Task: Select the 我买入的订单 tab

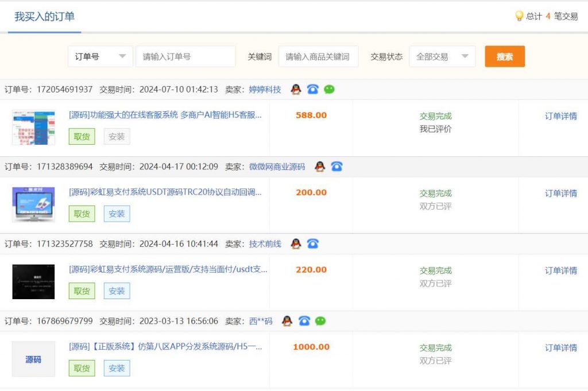Action: click(44, 17)
